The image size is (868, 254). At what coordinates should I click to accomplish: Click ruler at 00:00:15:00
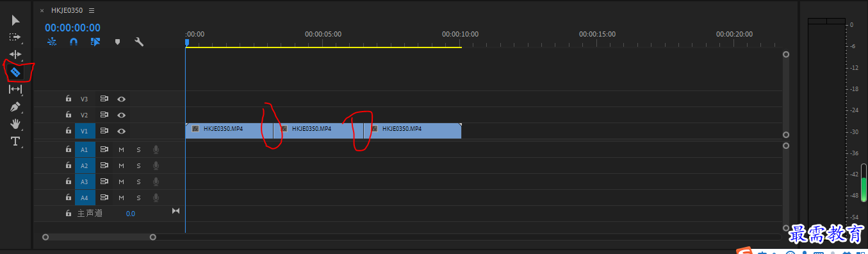597,34
